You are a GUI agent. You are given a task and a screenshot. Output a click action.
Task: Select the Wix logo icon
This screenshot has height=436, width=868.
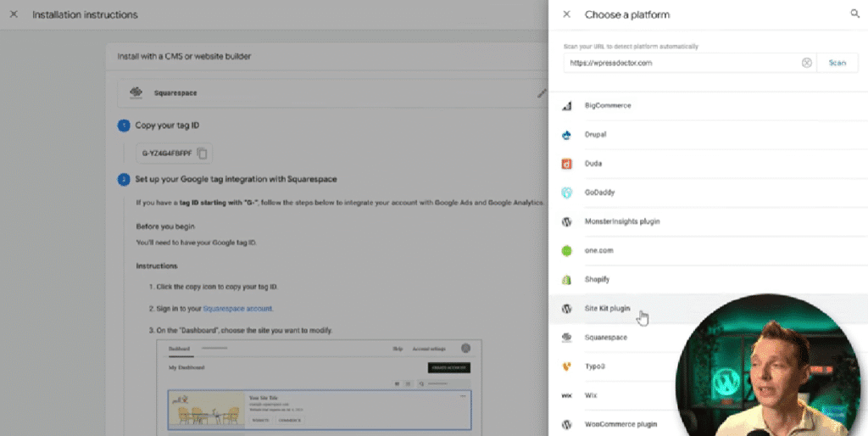pos(566,395)
